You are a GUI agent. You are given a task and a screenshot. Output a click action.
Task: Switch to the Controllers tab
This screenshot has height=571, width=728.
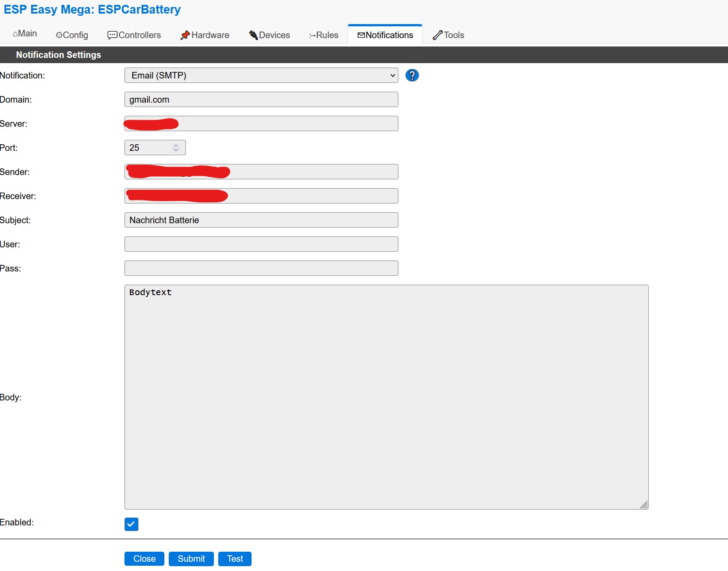[134, 35]
